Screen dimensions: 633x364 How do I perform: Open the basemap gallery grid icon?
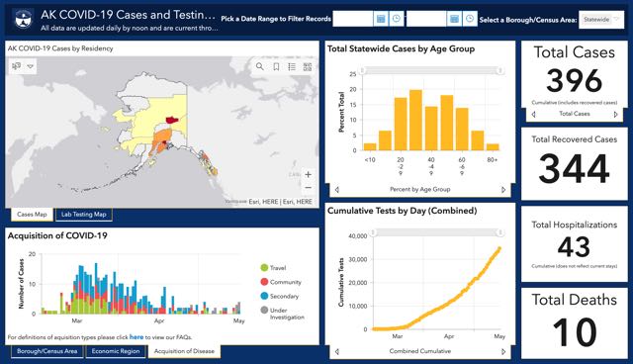pyautogui.click(x=308, y=66)
